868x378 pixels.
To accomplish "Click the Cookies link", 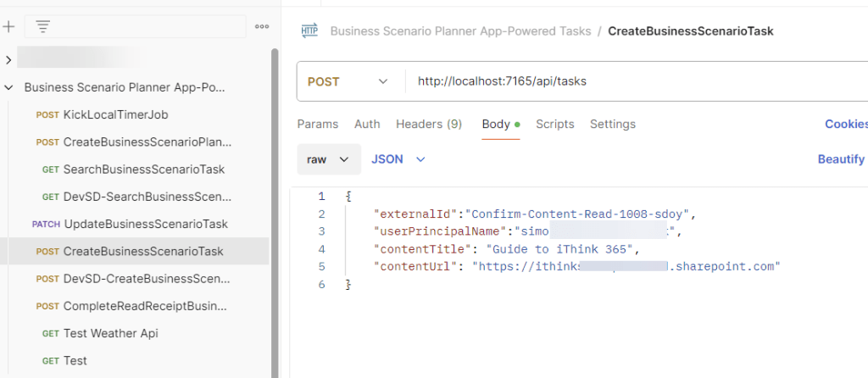I will pos(845,124).
